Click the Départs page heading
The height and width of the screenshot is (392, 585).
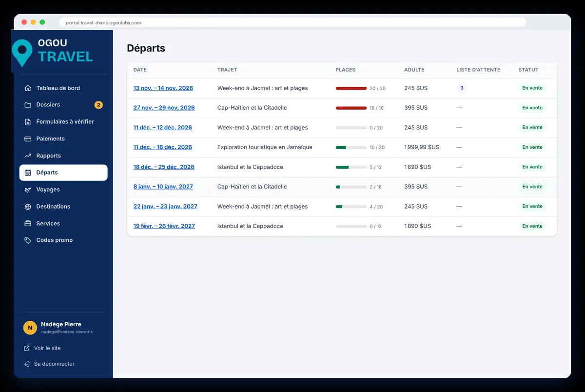(x=146, y=48)
